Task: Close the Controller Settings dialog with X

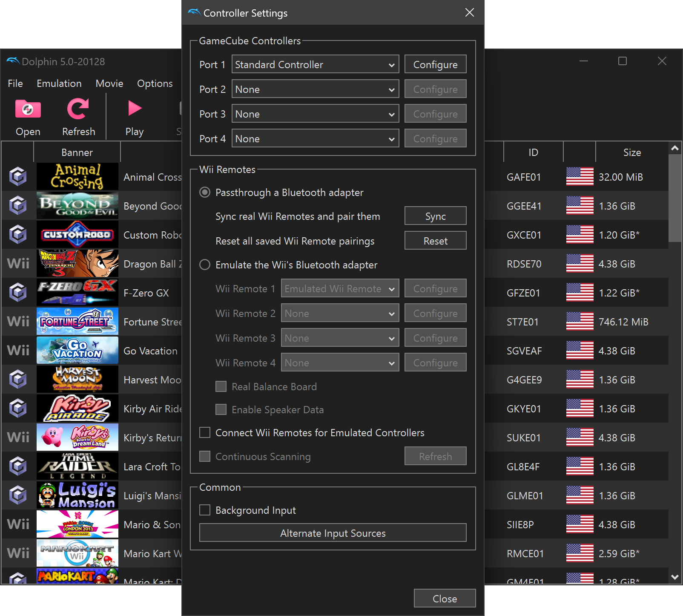Action: coord(469,12)
